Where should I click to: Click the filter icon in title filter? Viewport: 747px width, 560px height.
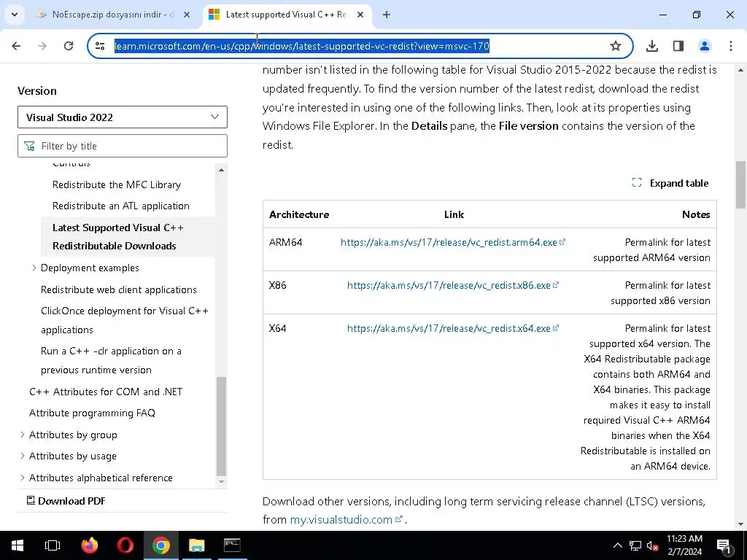(29, 146)
